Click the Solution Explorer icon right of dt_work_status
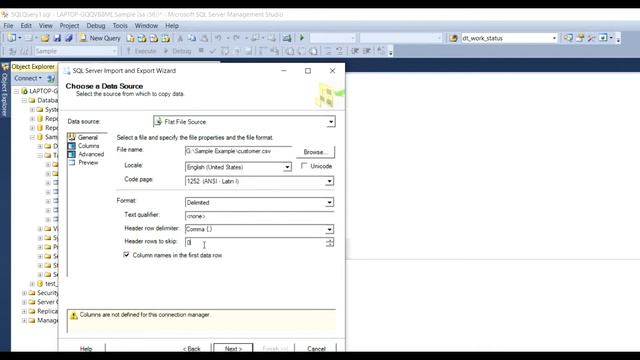The height and width of the screenshot is (360, 640). [568, 38]
